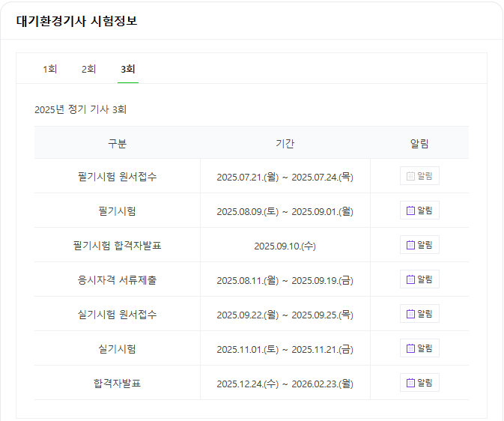Click the calendar icon in 필기시험 합격자발표 row
The height and width of the screenshot is (421, 504).
pyautogui.click(x=410, y=245)
